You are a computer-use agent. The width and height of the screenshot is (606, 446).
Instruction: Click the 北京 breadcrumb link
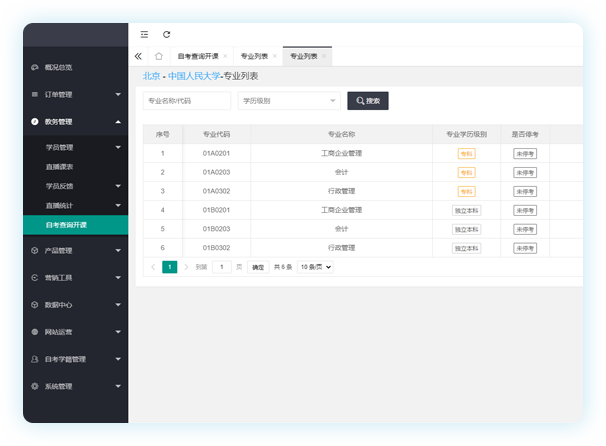(151, 76)
